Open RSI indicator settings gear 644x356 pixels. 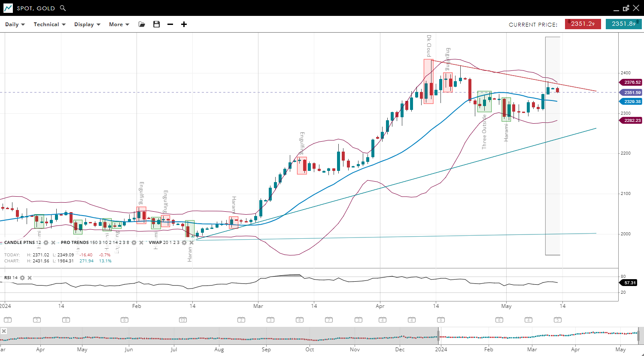coord(22,278)
